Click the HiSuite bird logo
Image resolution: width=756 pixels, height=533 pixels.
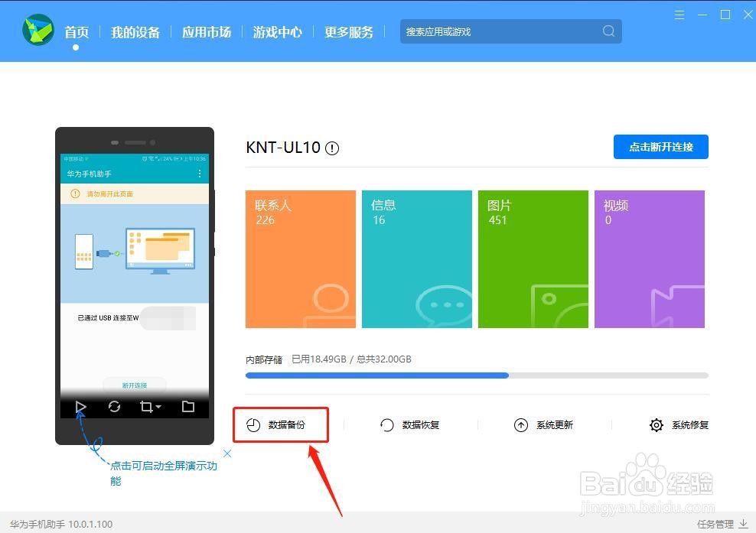(x=38, y=30)
